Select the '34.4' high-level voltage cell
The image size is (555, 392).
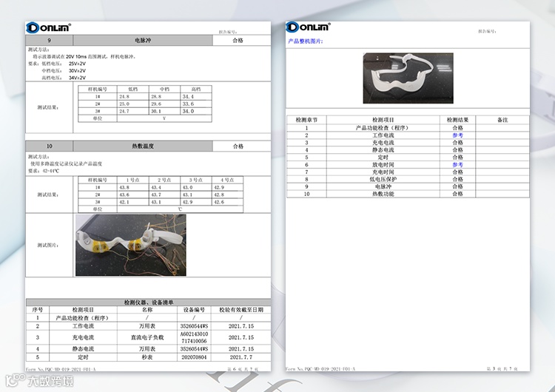point(196,97)
